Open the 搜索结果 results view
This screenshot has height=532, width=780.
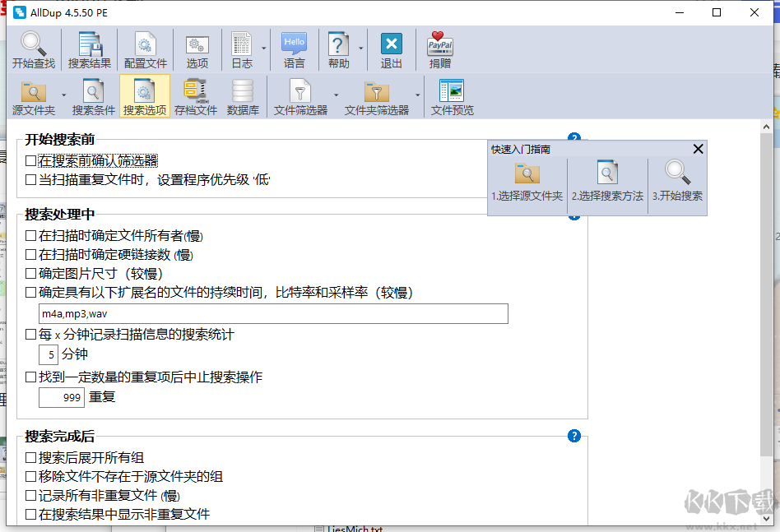88,49
